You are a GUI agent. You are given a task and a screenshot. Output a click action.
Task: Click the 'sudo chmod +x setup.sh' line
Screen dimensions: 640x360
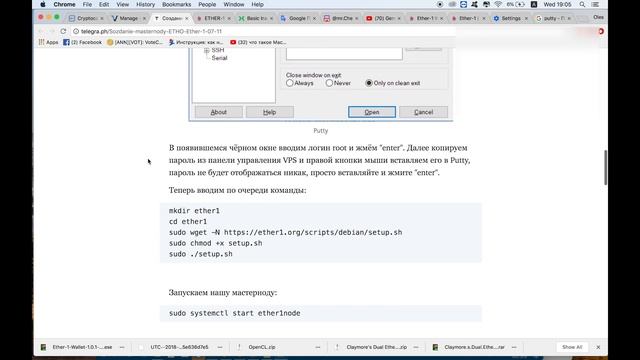[216, 243]
